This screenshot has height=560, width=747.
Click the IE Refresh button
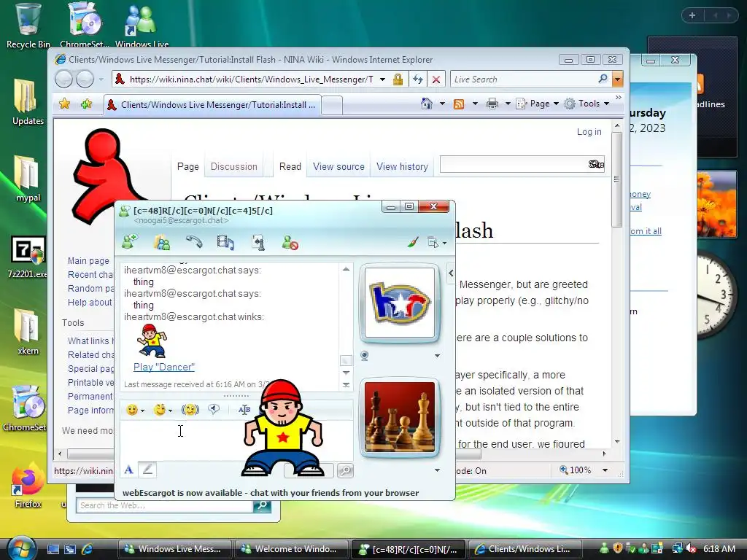(x=418, y=79)
